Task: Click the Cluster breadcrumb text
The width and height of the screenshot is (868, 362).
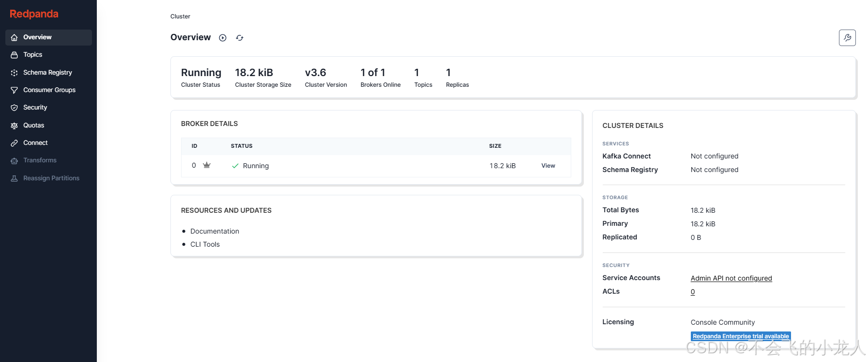Action: [180, 16]
